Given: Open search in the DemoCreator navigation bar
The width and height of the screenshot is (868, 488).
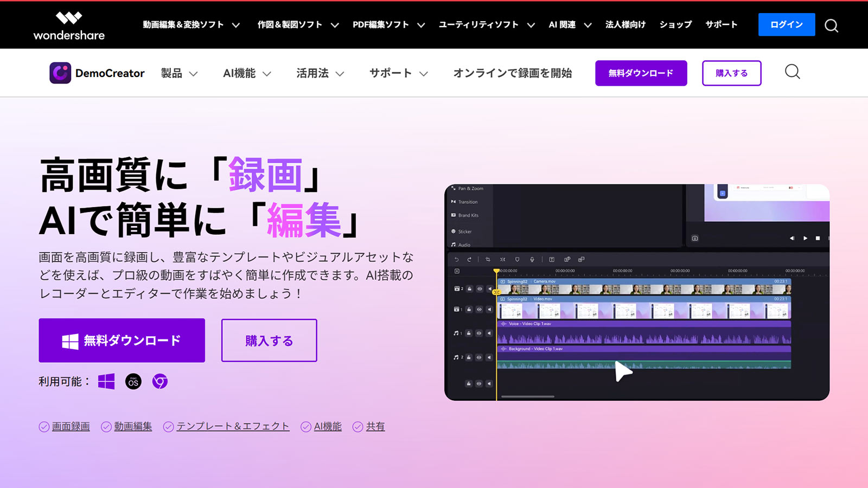Looking at the screenshot, I should (793, 72).
